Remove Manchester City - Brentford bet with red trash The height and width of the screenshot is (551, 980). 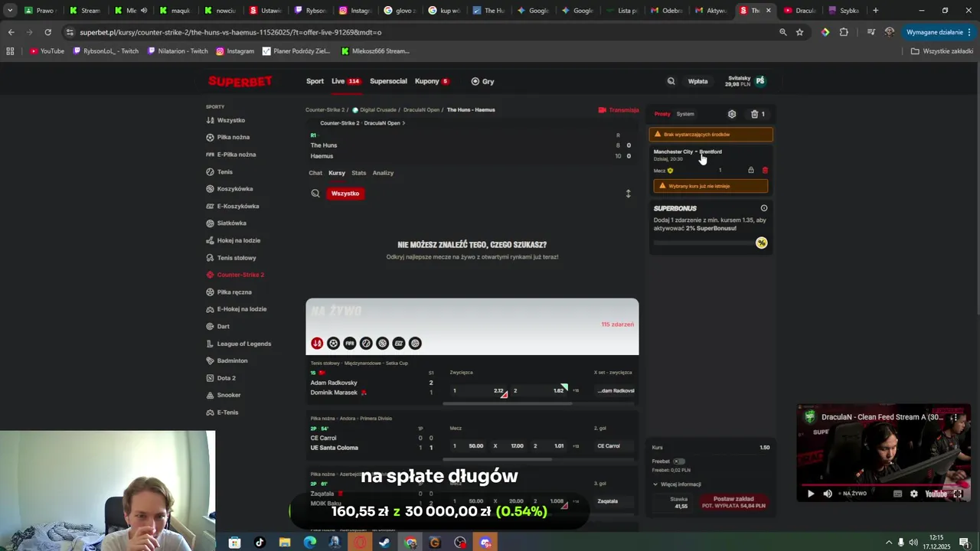765,171
